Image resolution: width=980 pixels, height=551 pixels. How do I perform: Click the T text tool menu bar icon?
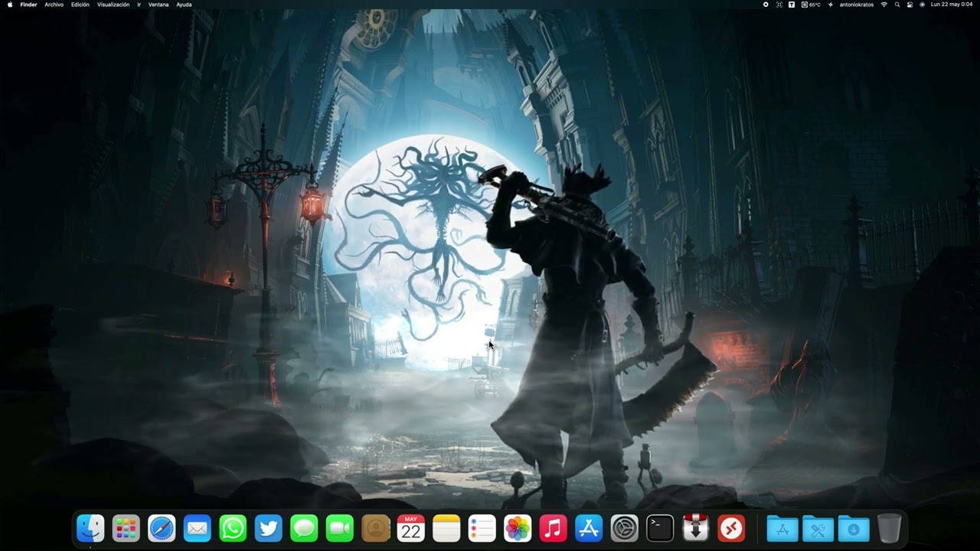792,5
